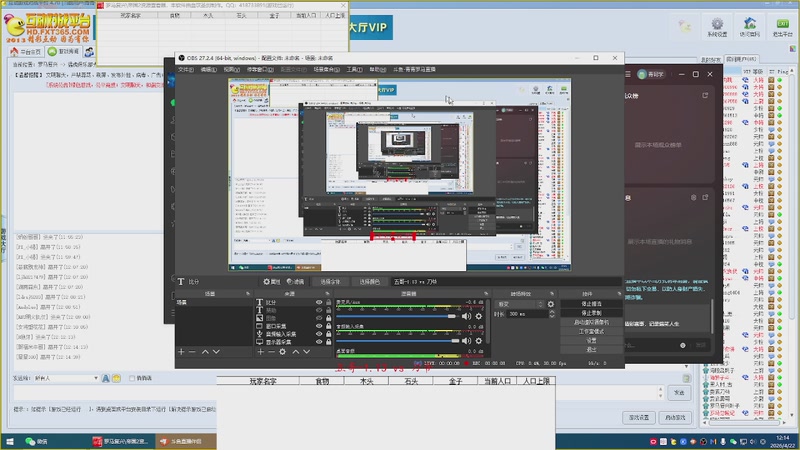This screenshot has width=800, height=450.
Task: Open 文件 menu in OBS
Action: tap(185, 69)
